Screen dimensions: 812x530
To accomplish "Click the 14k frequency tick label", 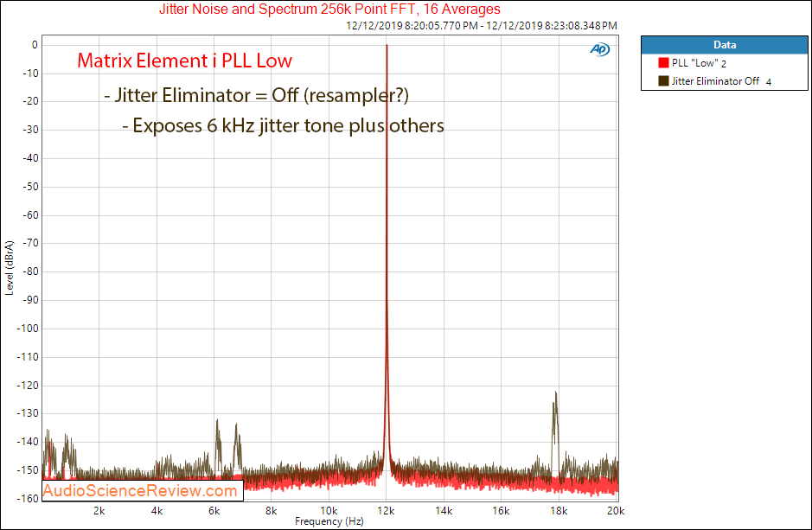I will (444, 511).
